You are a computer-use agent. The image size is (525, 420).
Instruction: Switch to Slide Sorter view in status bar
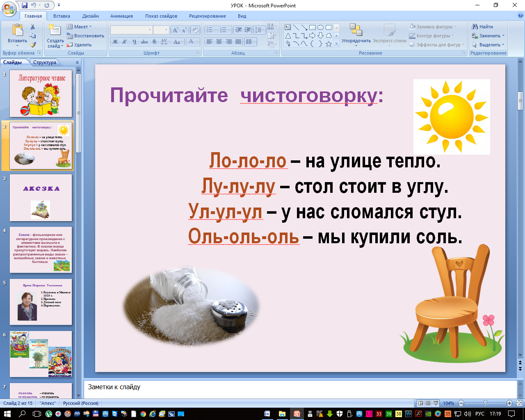coord(428,403)
